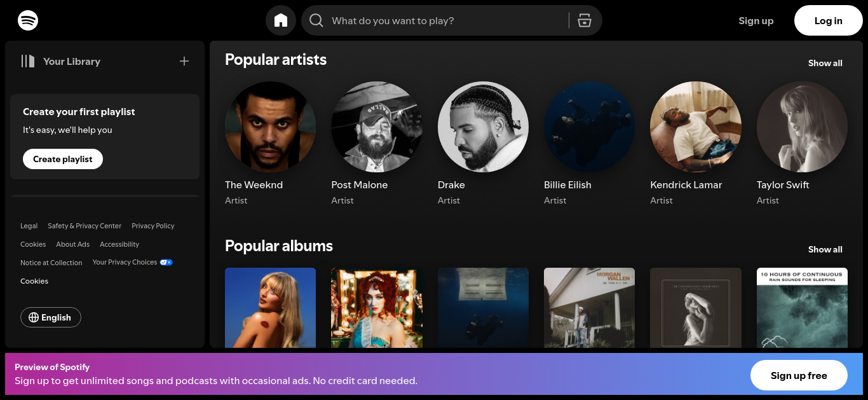The image size is (868, 400).
Task: Click the Spotify logo
Action: click(x=28, y=20)
